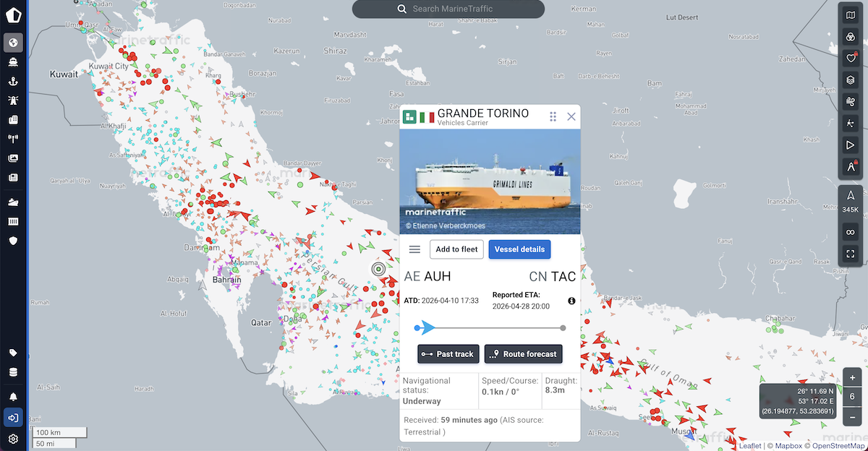The width and height of the screenshot is (868, 451).
Task: Click the wind weather overlay icon
Action: click(x=850, y=102)
